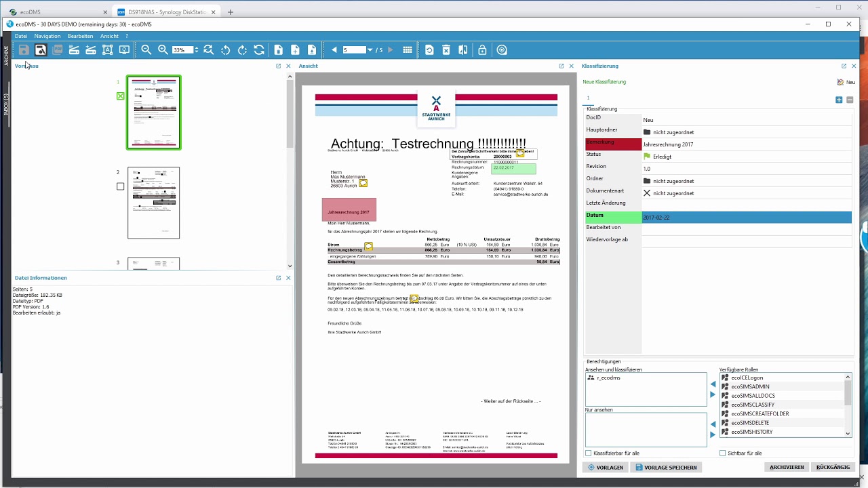This screenshot has height=488, width=868.
Task: Undock the Vorschau panel
Action: tap(278, 66)
